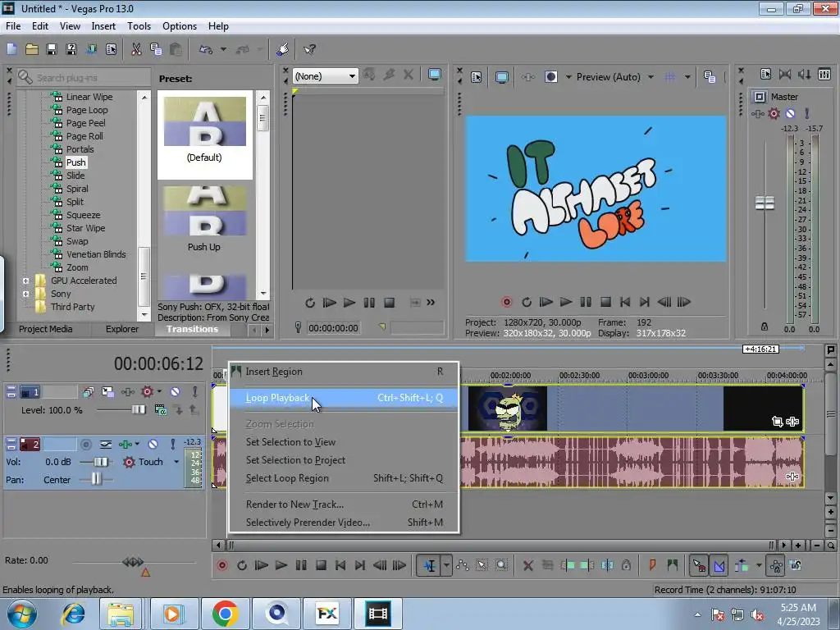Choose Render to New Track

tap(344, 504)
